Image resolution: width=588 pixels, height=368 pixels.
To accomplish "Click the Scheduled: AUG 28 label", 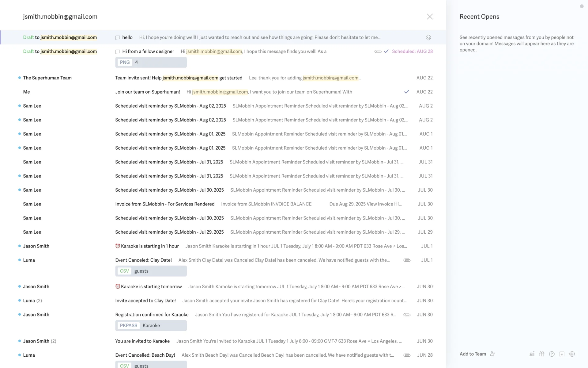I will [x=412, y=52].
